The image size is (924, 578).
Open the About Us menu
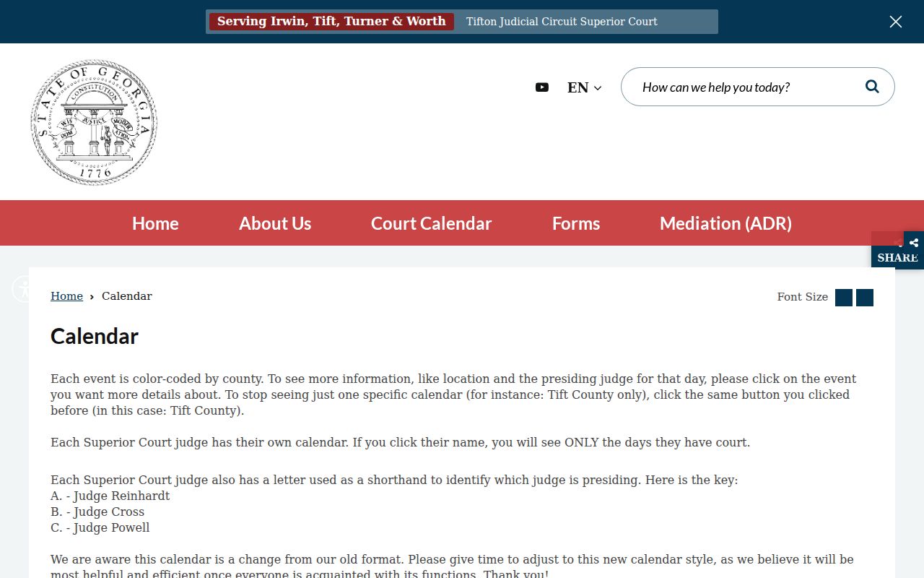pos(275,223)
